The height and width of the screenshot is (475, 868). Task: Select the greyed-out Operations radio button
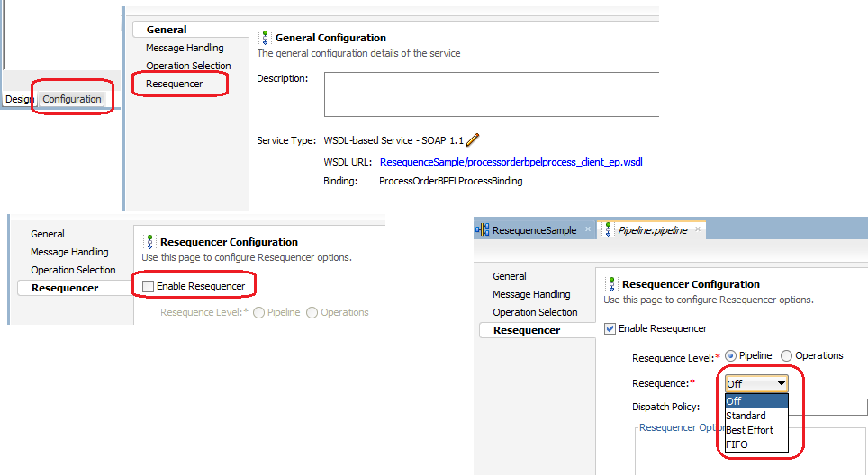point(312,313)
